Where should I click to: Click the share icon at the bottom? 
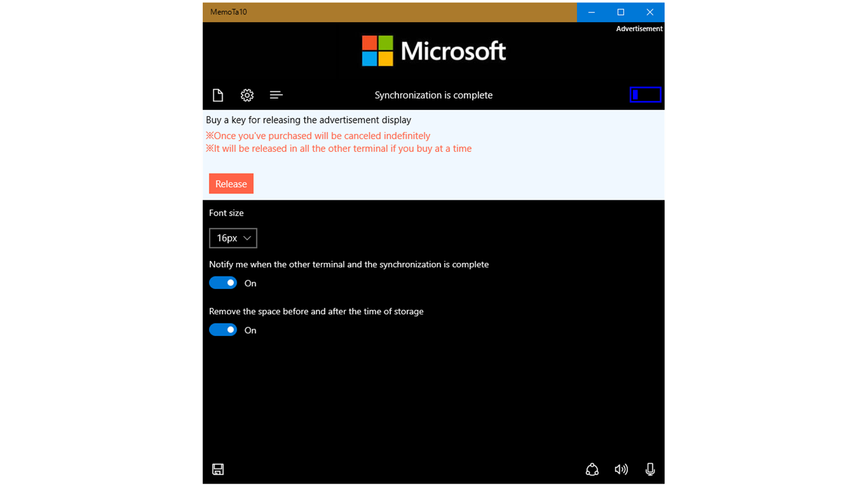click(x=592, y=469)
